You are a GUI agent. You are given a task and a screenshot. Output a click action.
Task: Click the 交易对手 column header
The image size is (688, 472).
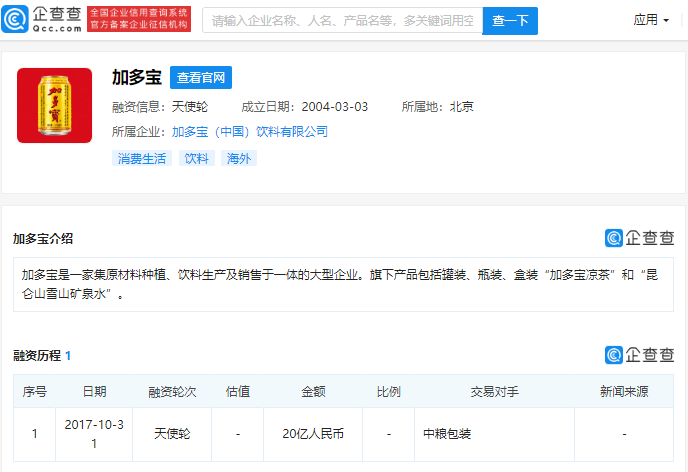point(494,391)
